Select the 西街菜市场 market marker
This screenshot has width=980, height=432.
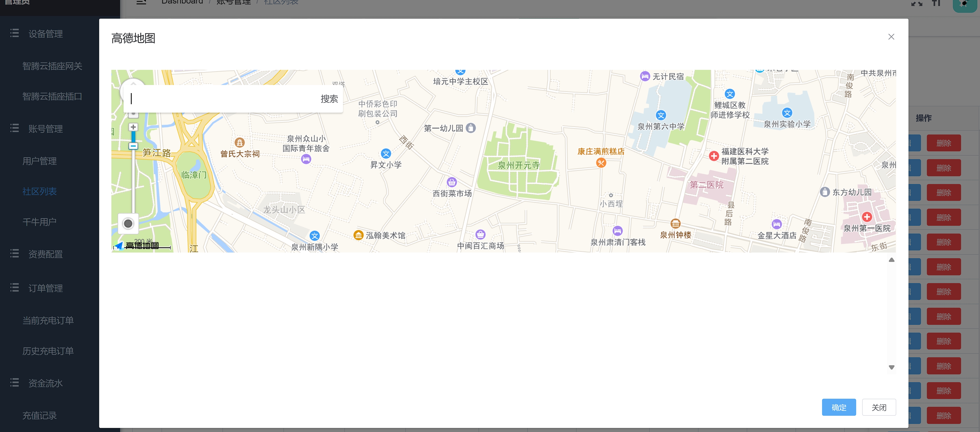pyautogui.click(x=452, y=182)
